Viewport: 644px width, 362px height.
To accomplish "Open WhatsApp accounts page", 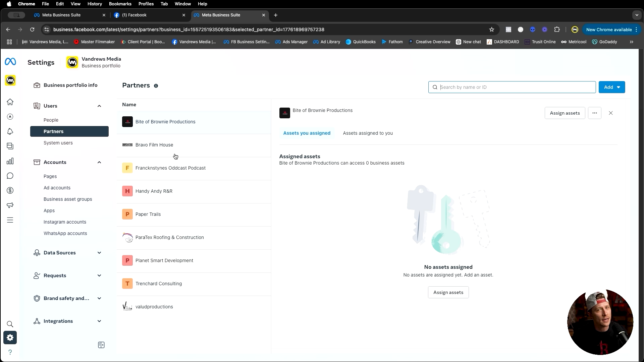I will 65,233.
